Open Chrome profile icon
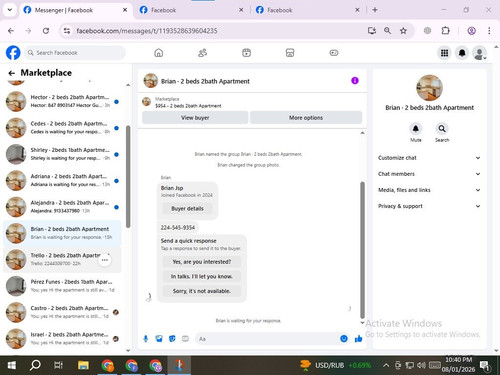Viewport: 500px width, 375px height. 471,31
